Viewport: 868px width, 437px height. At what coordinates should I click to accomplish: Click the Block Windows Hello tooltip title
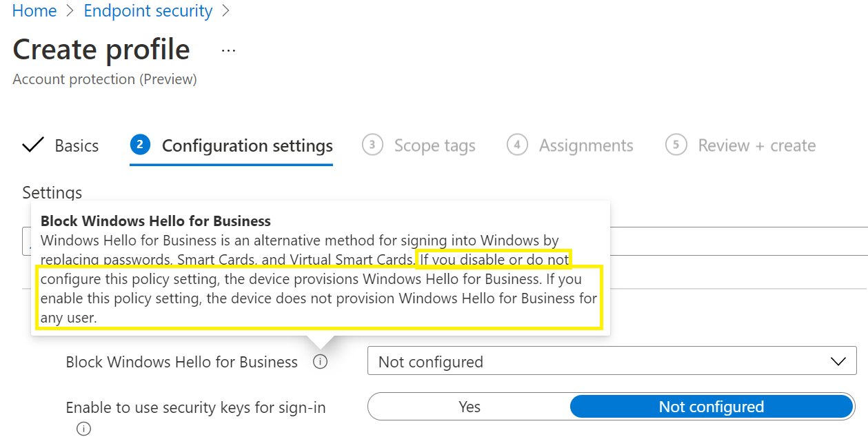tap(155, 221)
